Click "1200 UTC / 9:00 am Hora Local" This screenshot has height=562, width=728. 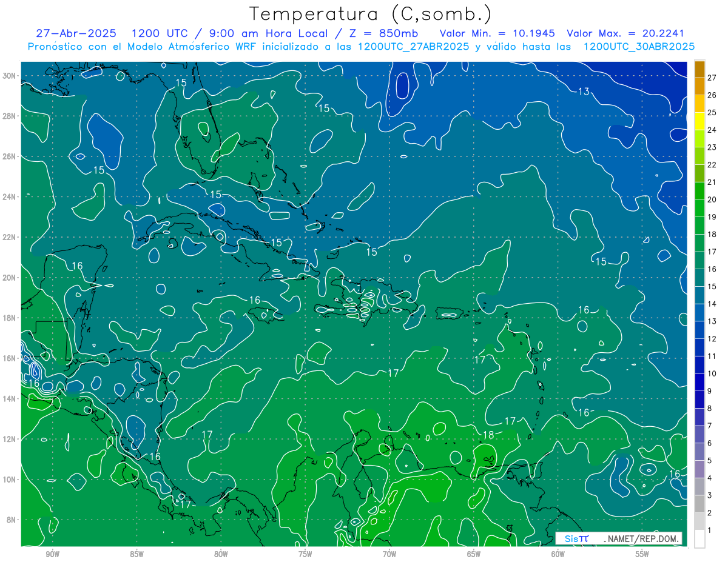(229, 33)
